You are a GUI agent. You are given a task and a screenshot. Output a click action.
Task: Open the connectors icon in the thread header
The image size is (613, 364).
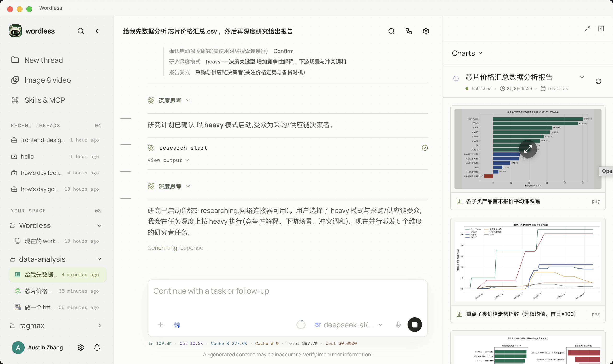tap(409, 31)
